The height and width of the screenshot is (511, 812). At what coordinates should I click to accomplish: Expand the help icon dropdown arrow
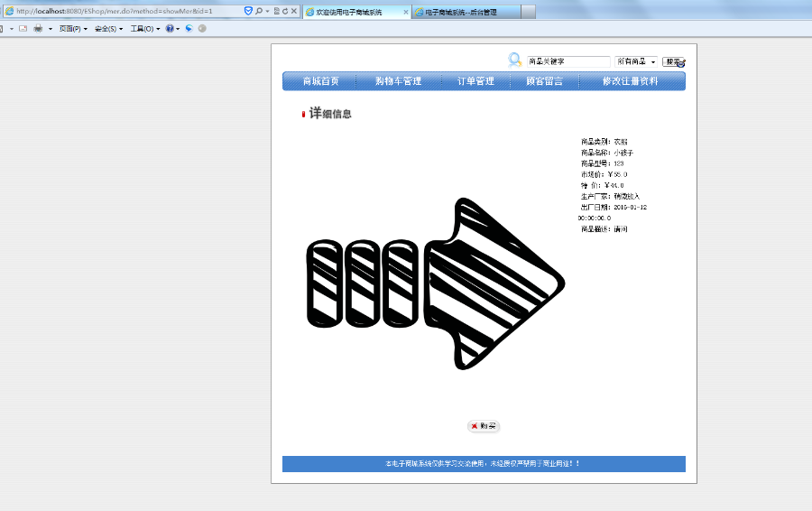[178, 29]
